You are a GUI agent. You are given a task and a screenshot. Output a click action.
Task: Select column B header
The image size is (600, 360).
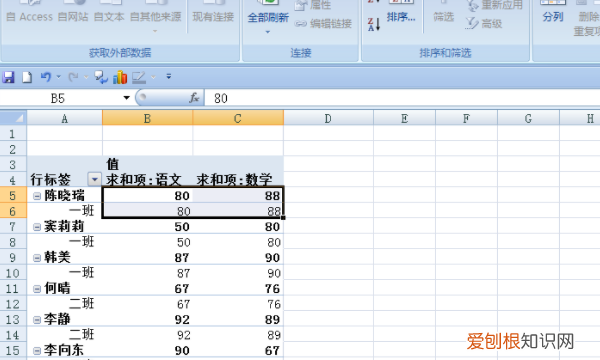147,118
